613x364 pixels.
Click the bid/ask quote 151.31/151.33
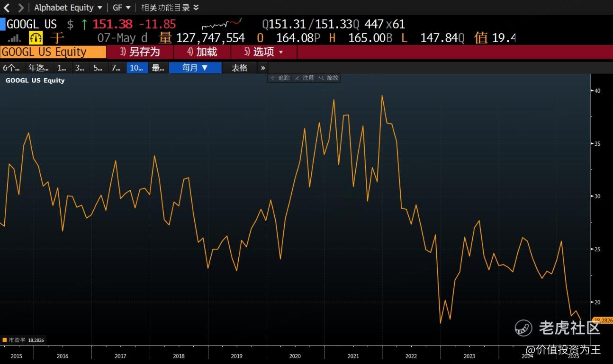(x=311, y=24)
